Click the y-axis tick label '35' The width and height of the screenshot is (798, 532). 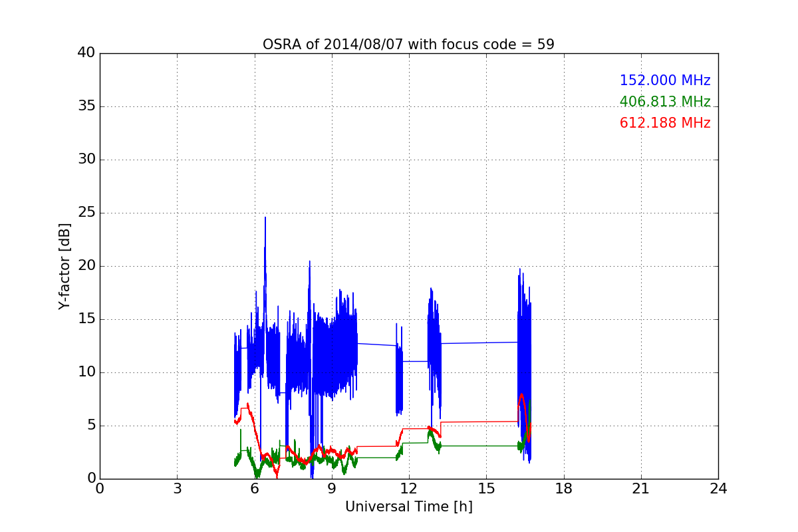click(86, 106)
